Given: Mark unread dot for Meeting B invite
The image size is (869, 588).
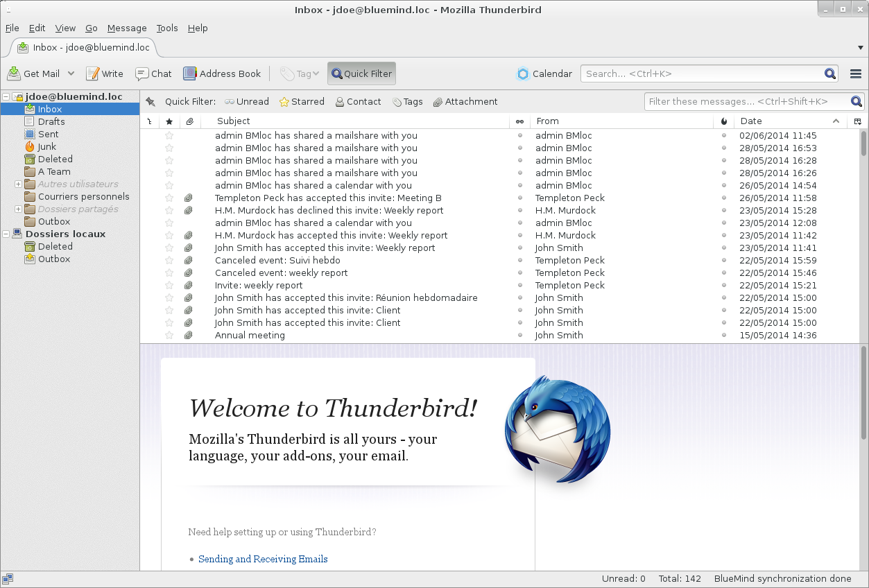Looking at the screenshot, I should click(x=519, y=198).
